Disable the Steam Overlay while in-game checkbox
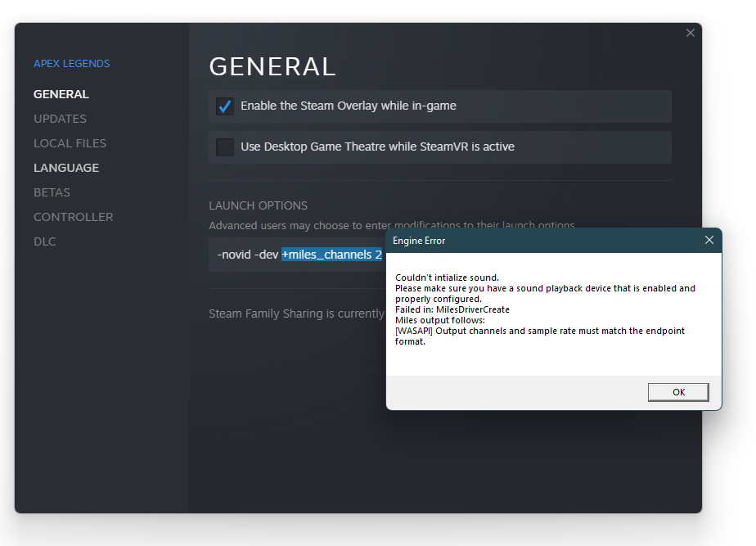The image size is (756, 546). (225, 106)
